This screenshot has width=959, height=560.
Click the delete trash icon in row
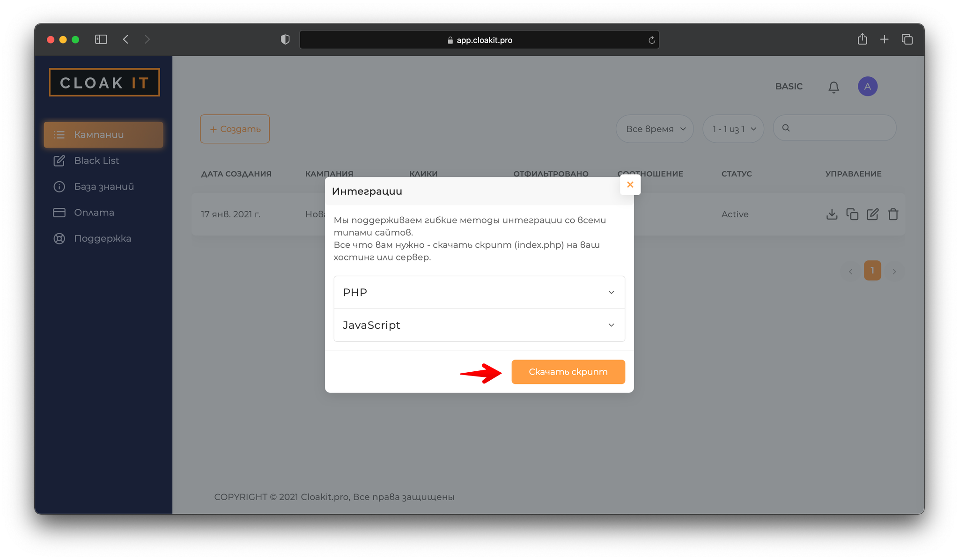[x=893, y=214]
